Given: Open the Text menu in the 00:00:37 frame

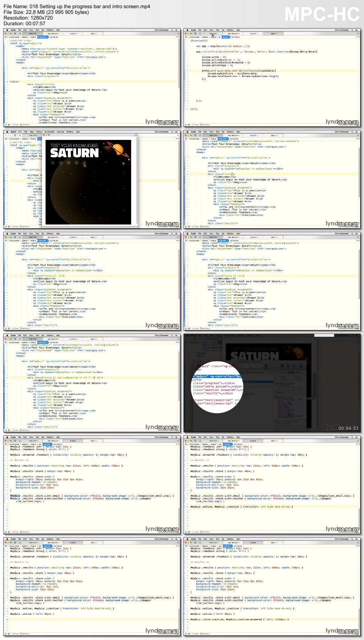Looking at the screenshot, I should pos(37,30).
